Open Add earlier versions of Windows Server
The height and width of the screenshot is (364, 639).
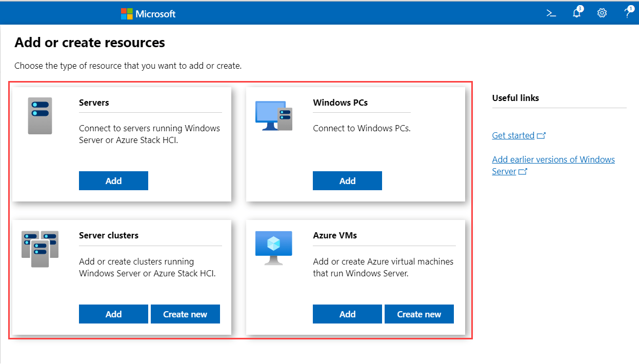tap(553, 159)
